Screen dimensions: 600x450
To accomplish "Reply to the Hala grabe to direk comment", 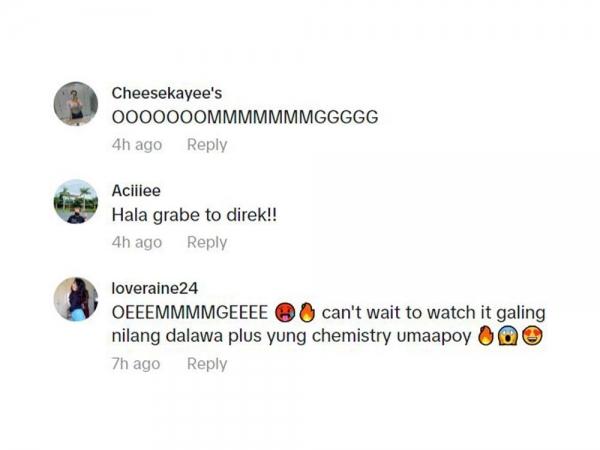I will pos(207,242).
